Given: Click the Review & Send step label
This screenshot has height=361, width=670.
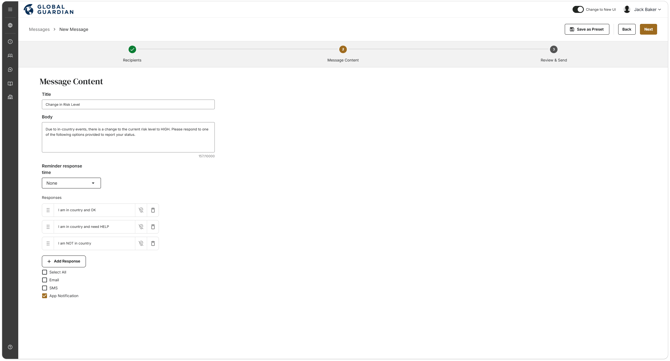Looking at the screenshot, I should click(x=553, y=60).
